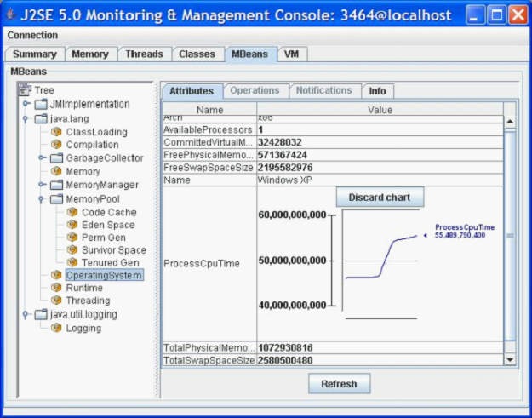Switch to the Memory tab
The height and width of the screenshot is (418, 532).
pos(90,54)
